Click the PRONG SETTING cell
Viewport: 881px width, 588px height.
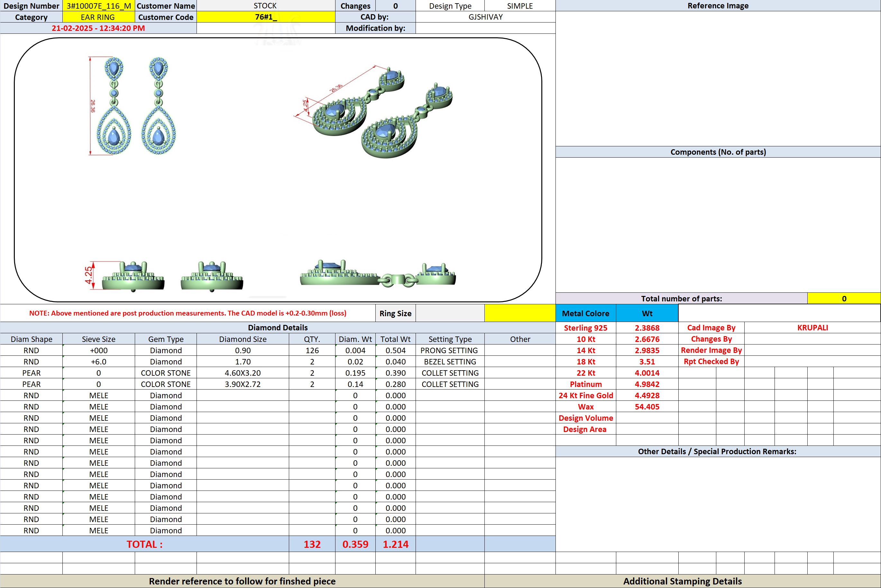click(x=450, y=350)
